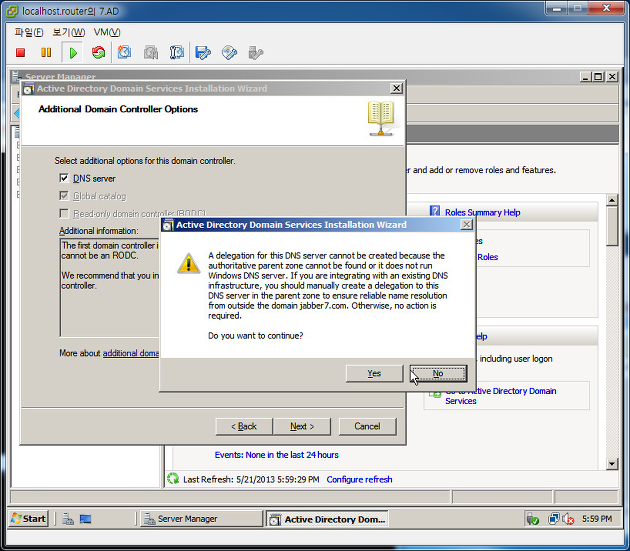Viewport: 630px width, 551px height.
Task: Click the red Stop VM button
Action: (20, 53)
